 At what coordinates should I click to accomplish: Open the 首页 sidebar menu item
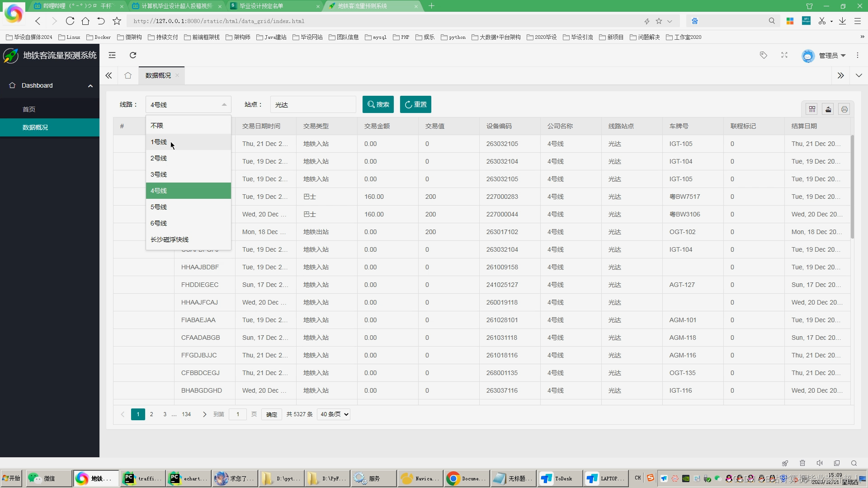point(29,109)
